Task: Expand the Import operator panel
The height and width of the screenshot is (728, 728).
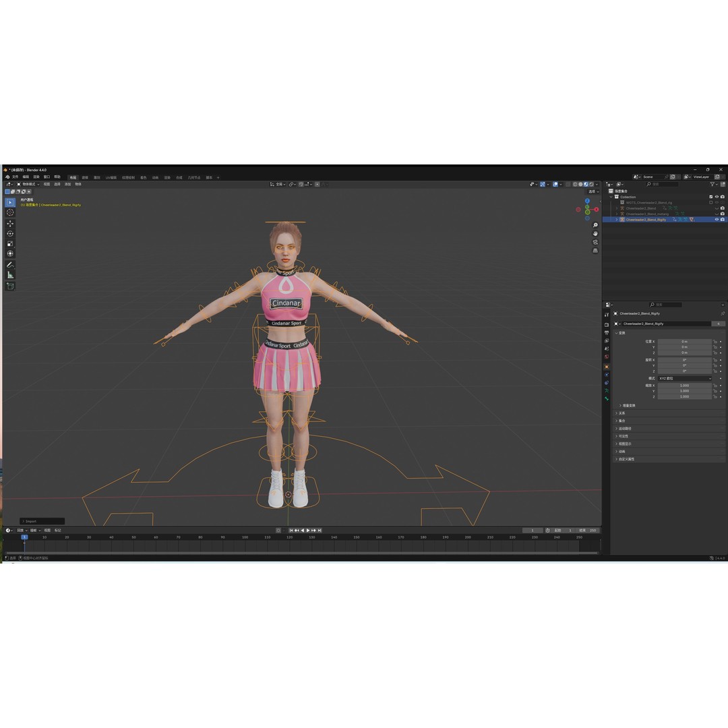Action: 42,521
